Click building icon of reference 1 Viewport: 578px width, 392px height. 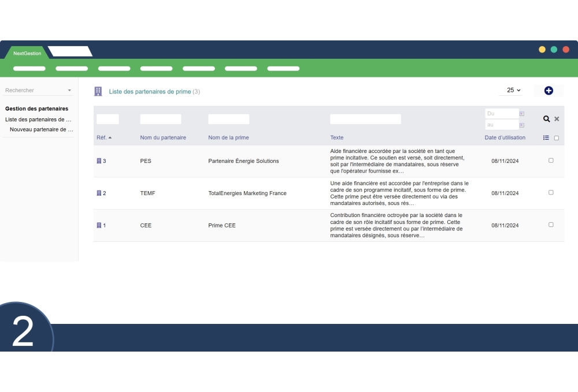pos(99,225)
